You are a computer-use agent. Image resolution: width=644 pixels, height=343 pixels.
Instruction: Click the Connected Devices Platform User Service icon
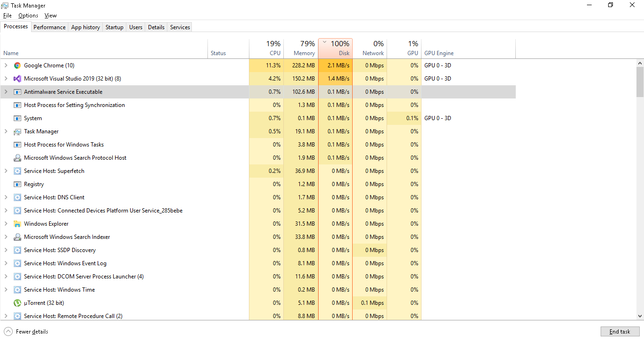click(x=17, y=211)
